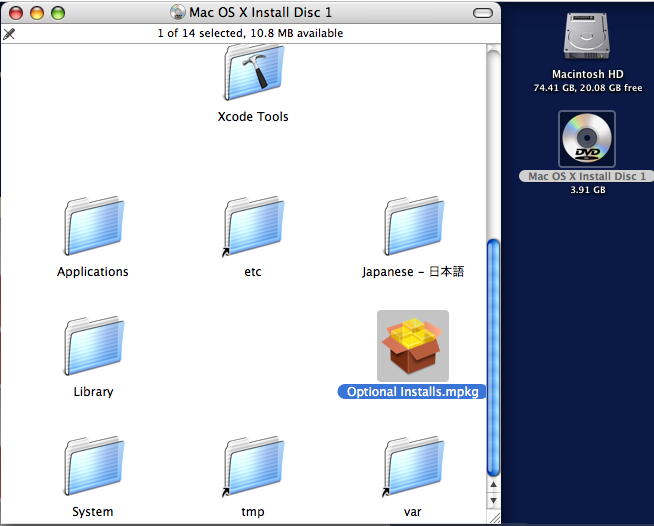Select the Japanese folder icon
The image size is (654, 526).
pos(414,226)
